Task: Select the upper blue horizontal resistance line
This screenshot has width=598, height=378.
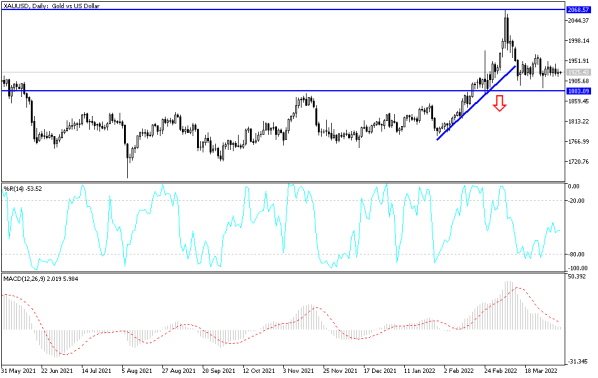Action: coord(283,9)
